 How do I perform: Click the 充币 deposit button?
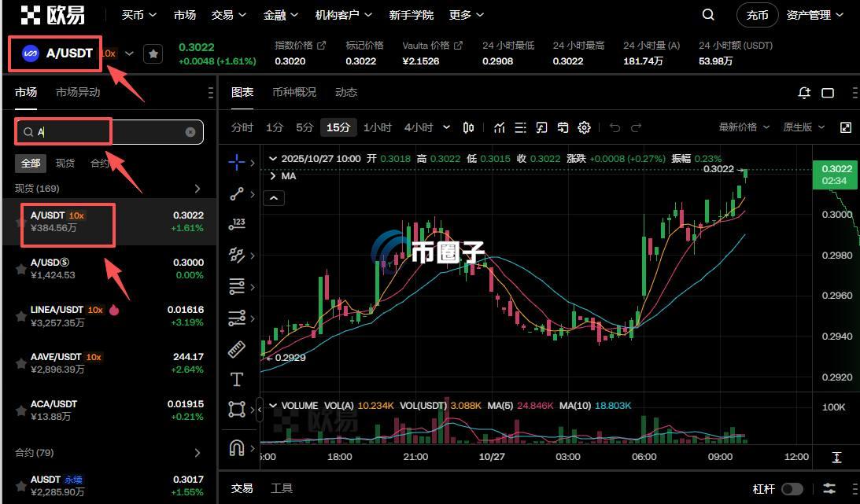pos(757,15)
